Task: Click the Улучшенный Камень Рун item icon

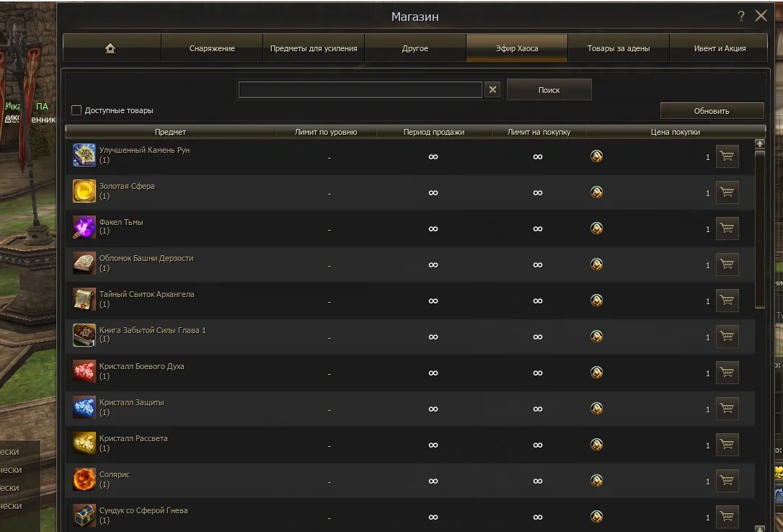Action: [84, 155]
